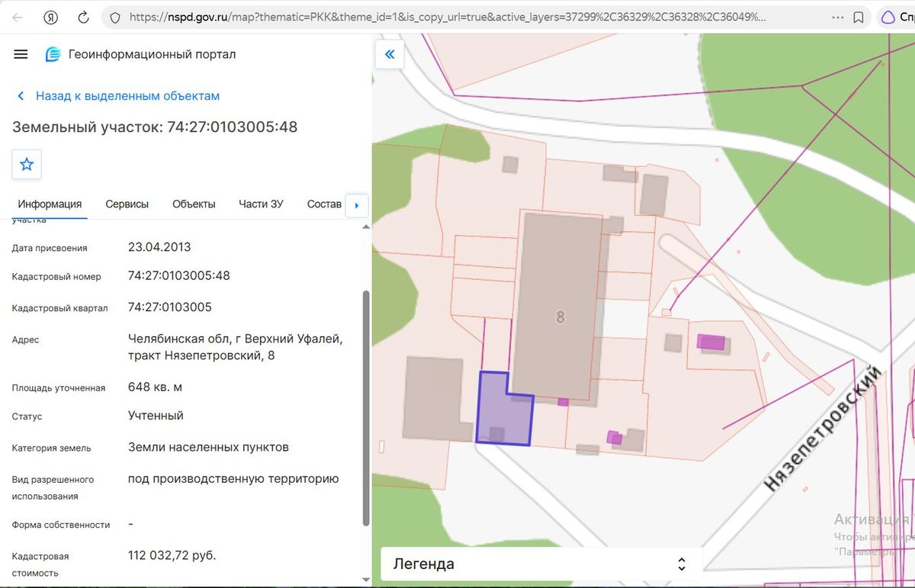Click the large purple building marker on map
The image size is (915, 588).
click(711, 342)
